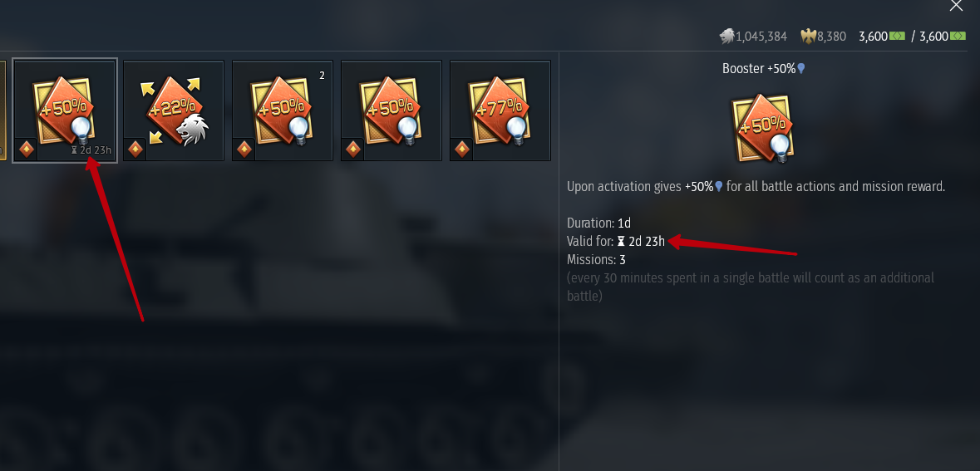Select the +50% booster beside the +77% card
This screenshot has height=471, width=980.
(x=392, y=110)
